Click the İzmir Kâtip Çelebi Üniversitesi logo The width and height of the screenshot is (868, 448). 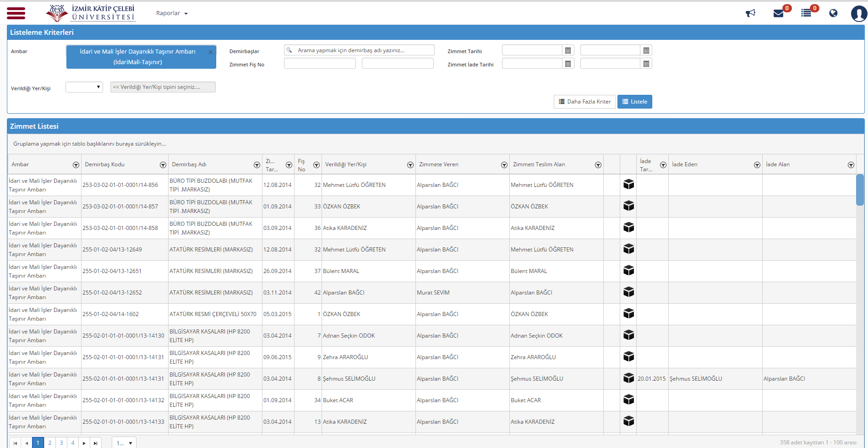[91, 13]
